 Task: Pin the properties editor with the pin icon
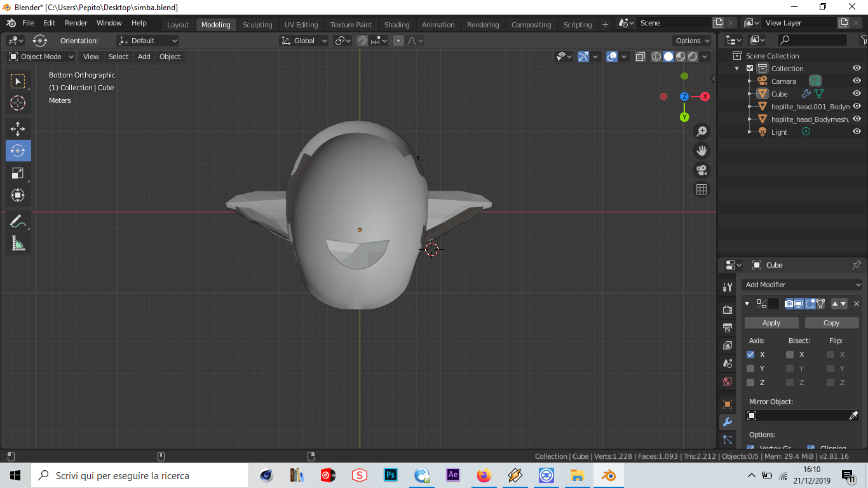point(856,265)
